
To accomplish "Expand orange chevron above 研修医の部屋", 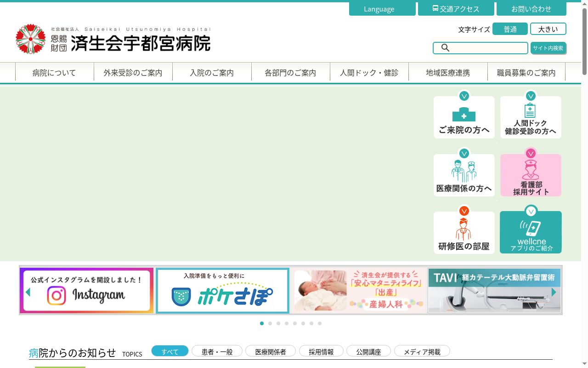I will tap(464, 211).
